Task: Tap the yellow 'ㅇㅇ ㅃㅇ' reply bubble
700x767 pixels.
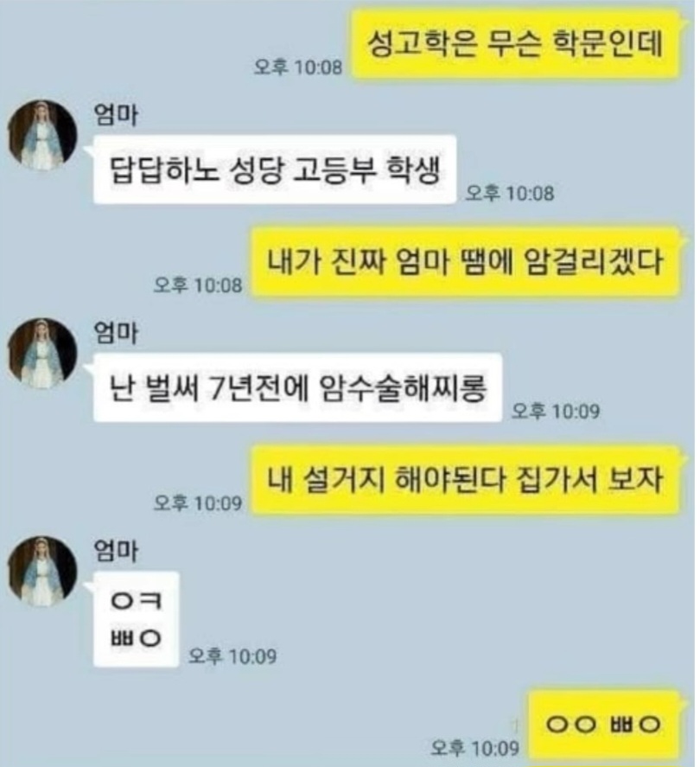Action: [x=604, y=725]
